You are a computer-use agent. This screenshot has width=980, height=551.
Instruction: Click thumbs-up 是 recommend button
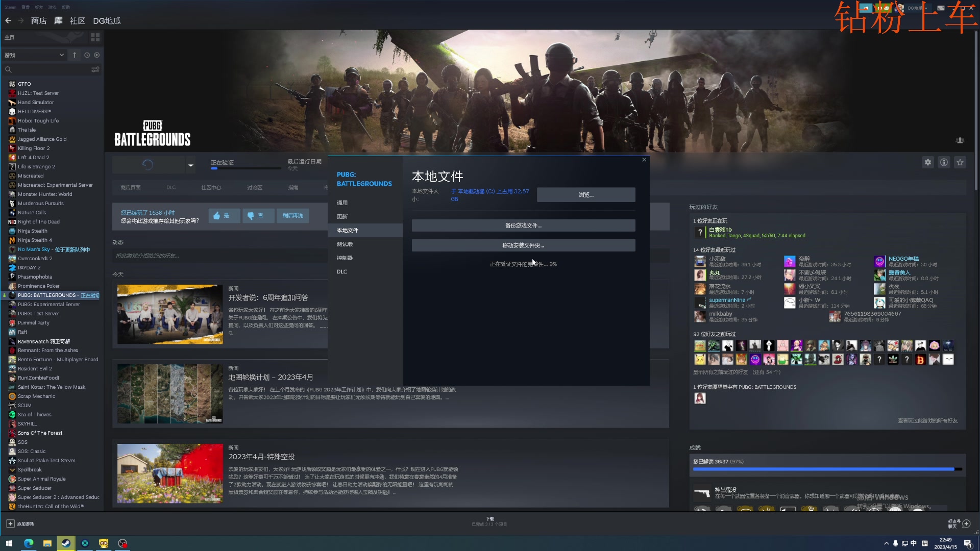coord(224,216)
